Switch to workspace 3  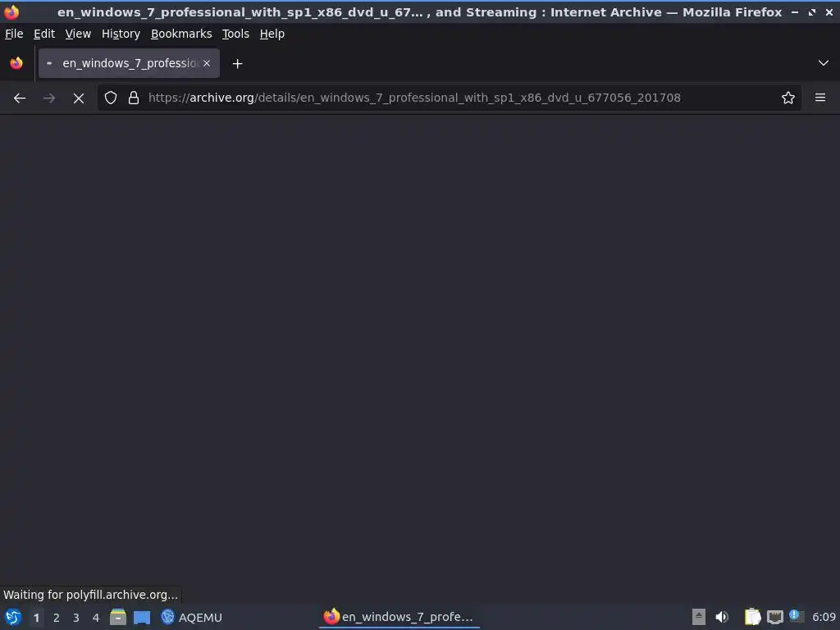click(76, 618)
